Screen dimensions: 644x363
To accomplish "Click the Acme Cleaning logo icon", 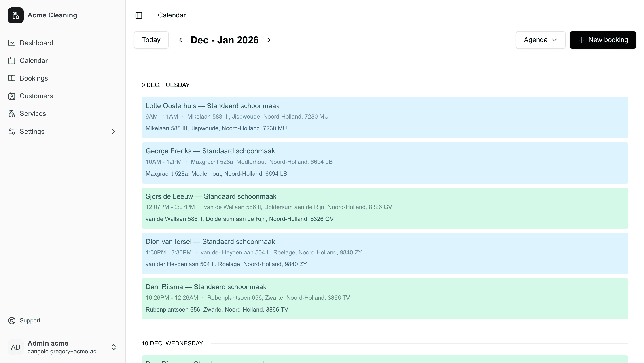I will coord(15,15).
